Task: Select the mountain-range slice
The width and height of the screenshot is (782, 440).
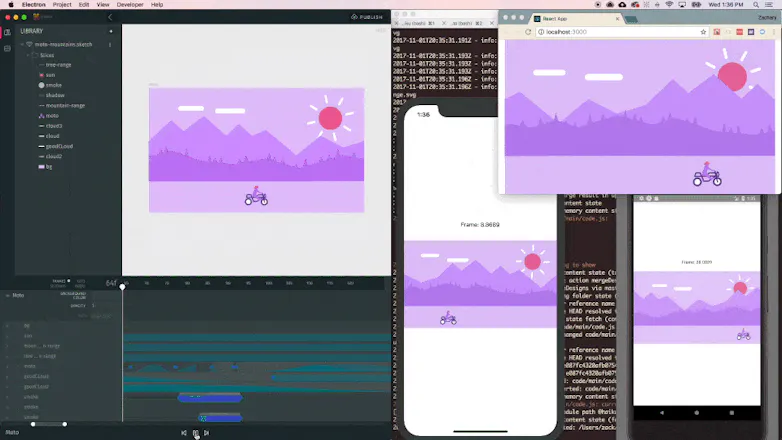Action: pyautogui.click(x=62, y=105)
